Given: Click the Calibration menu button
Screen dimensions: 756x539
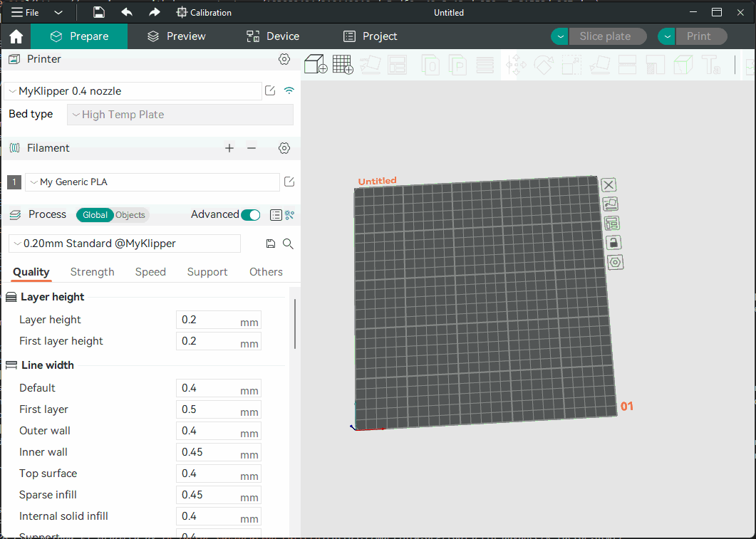Looking at the screenshot, I should coord(204,13).
